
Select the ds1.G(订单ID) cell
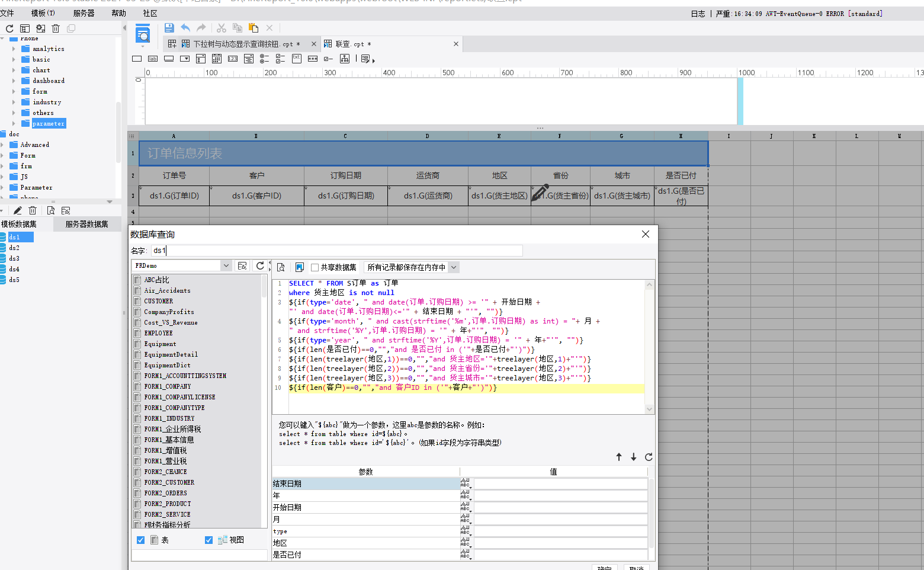tap(174, 196)
